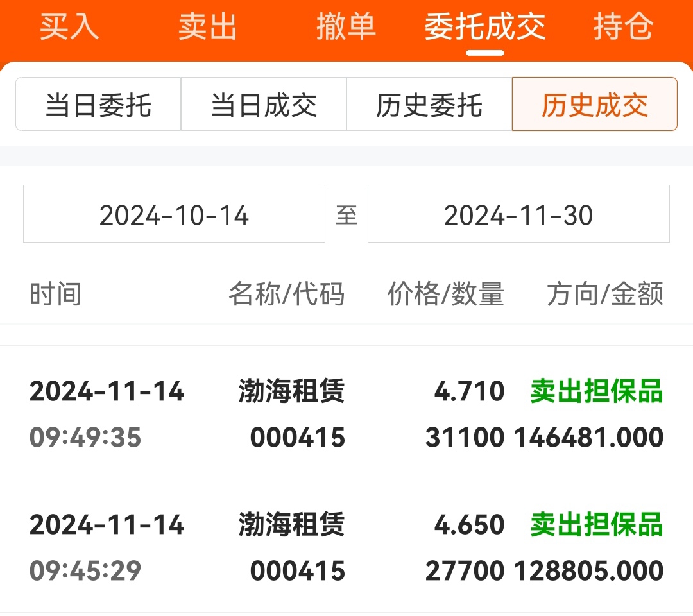This screenshot has height=616, width=693.
Task: Click 卖出担保品 in the 4.650 row
Action: point(597,525)
